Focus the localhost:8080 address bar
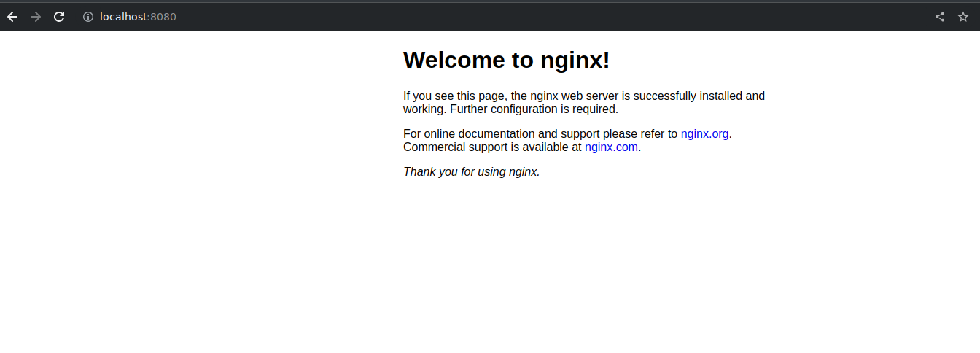Viewport: 980px width, 353px height. [138, 17]
